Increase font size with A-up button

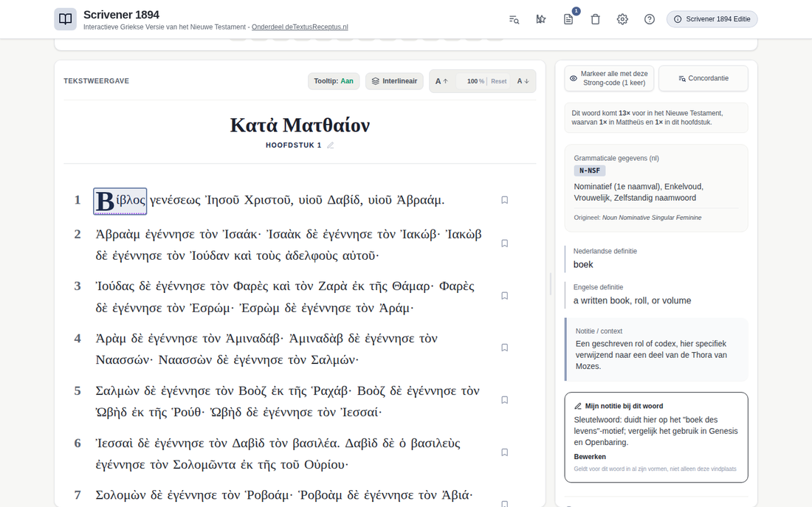point(441,81)
